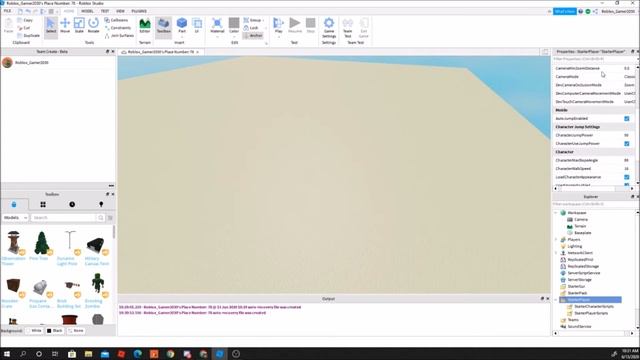This screenshot has height=360, width=640.
Task: Click the Toolbox search magnifier icon
Action: [100, 218]
